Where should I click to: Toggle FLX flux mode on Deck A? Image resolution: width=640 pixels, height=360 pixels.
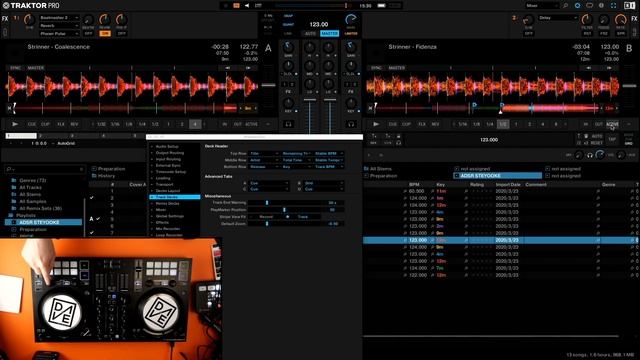click(x=61, y=124)
